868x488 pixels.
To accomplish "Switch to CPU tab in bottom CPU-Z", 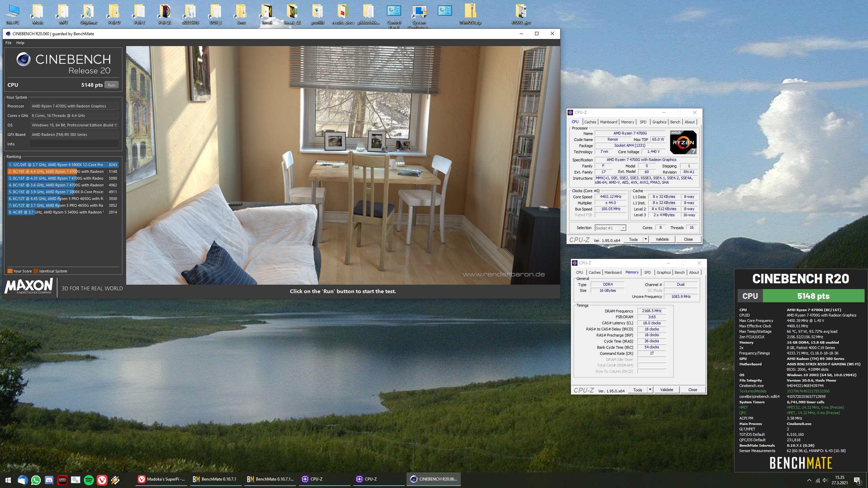I will 580,272.
